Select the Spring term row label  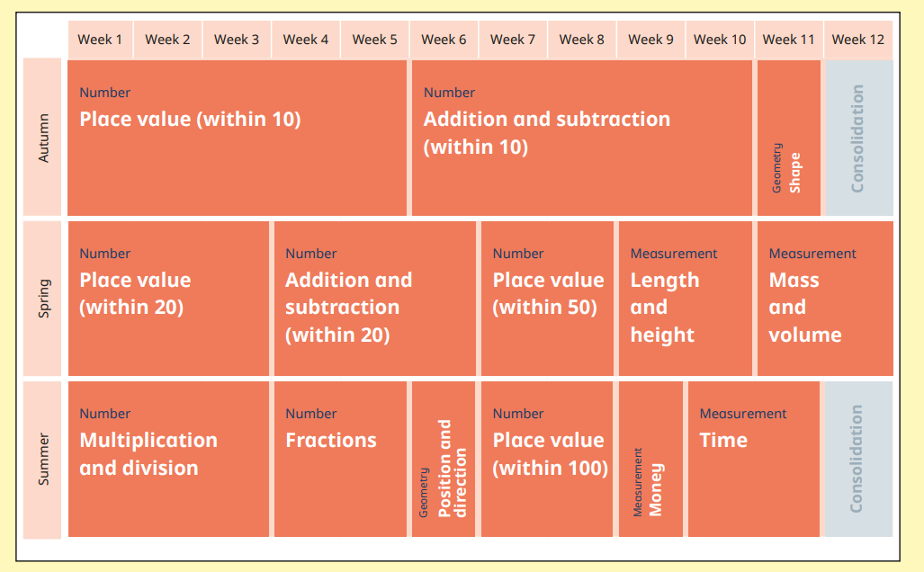43,298
